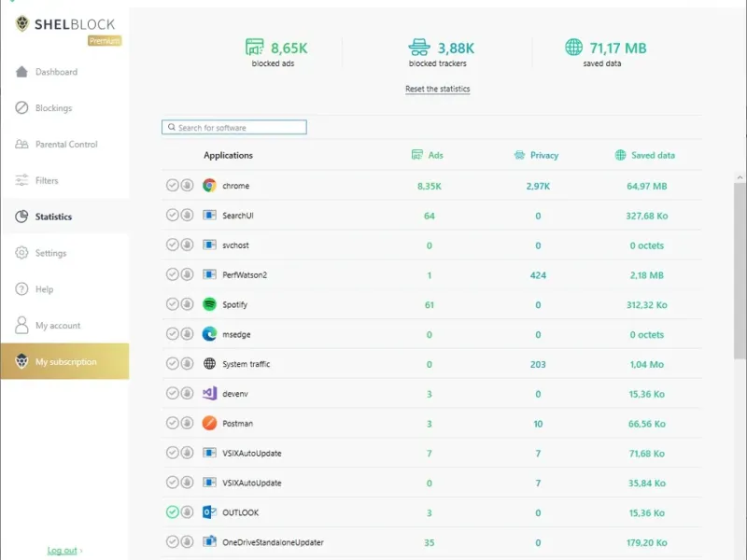Click the Reset the statistics link
The width and height of the screenshot is (747, 560).
point(437,90)
